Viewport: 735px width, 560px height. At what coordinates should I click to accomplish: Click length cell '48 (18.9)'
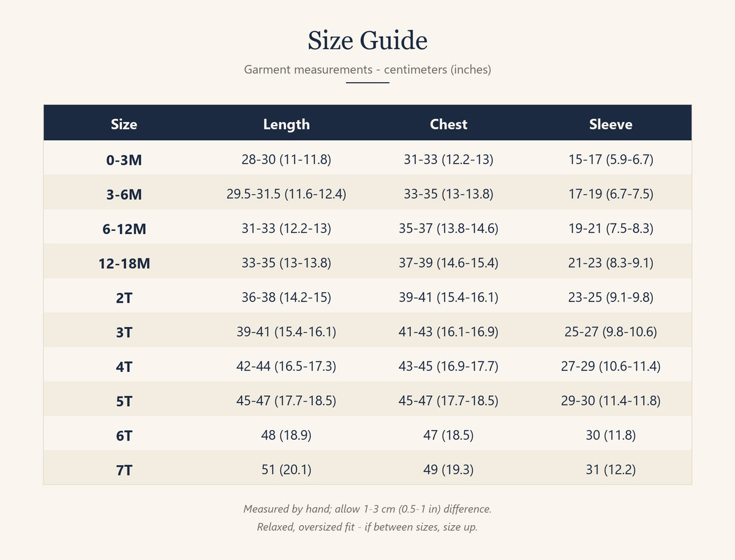click(286, 435)
